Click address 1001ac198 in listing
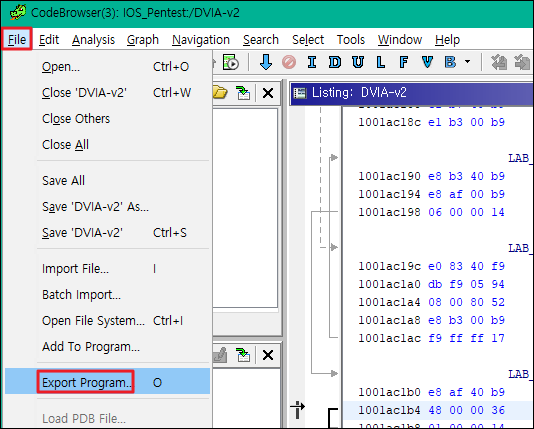Screen dimensions: 534x429 pyautogui.click(x=389, y=212)
